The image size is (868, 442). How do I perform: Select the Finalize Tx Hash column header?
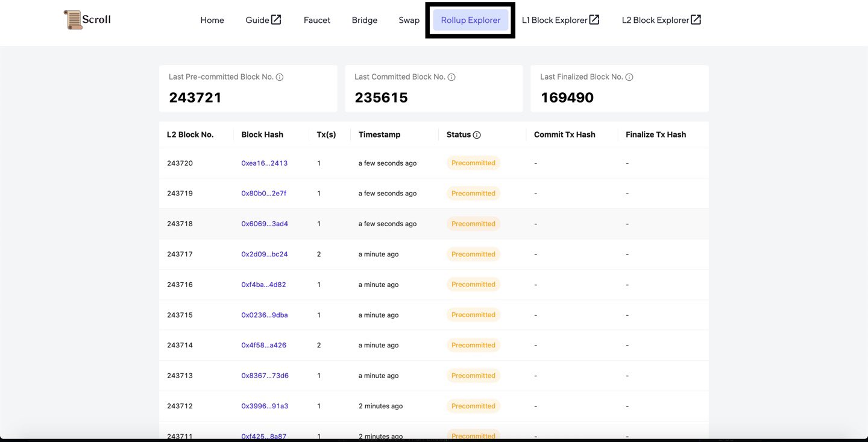click(656, 134)
